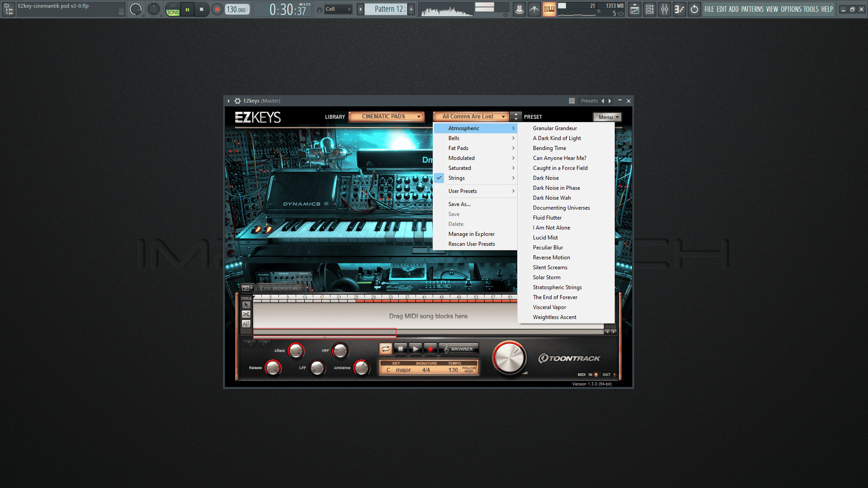868x488 pixels.
Task: Click the large EZkeys volume knob
Action: pos(509,358)
